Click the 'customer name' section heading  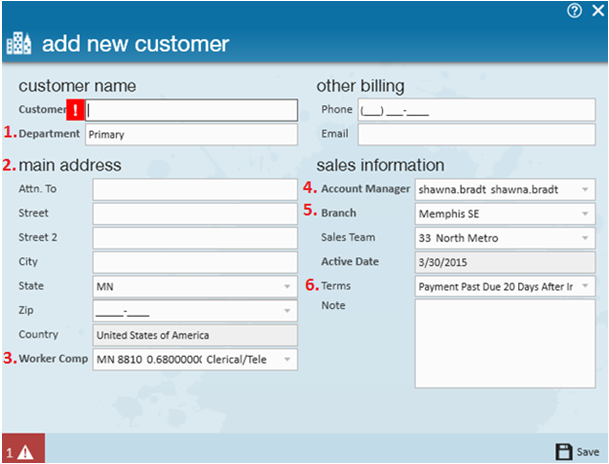(77, 86)
